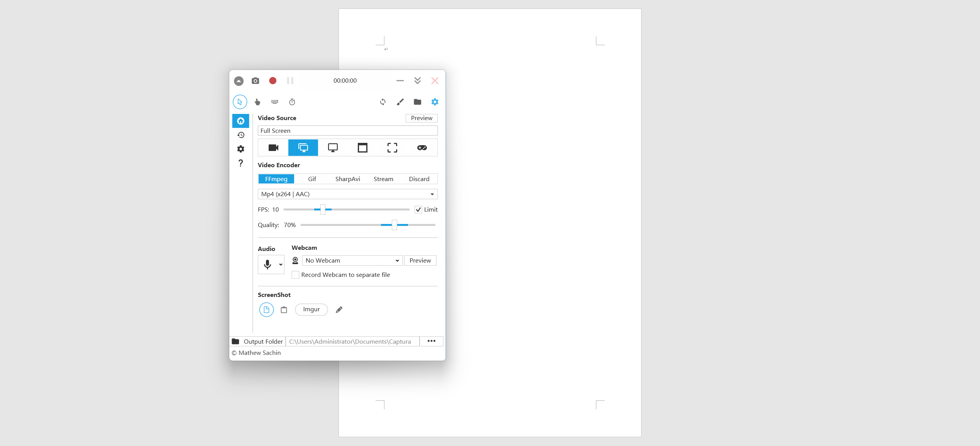The height and width of the screenshot is (446, 980).
Task: Toggle the include mouse cursor button
Action: pyautogui.click(x=240, y=102)
